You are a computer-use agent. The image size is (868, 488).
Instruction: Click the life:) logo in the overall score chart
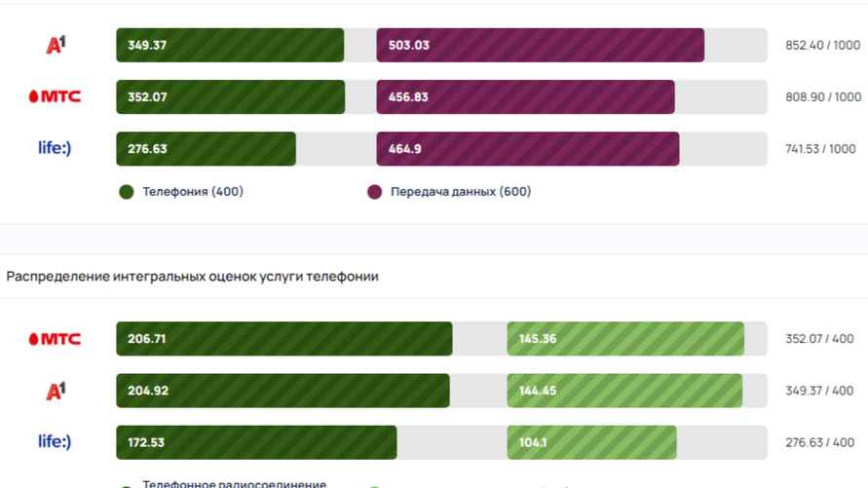[55, 148]
